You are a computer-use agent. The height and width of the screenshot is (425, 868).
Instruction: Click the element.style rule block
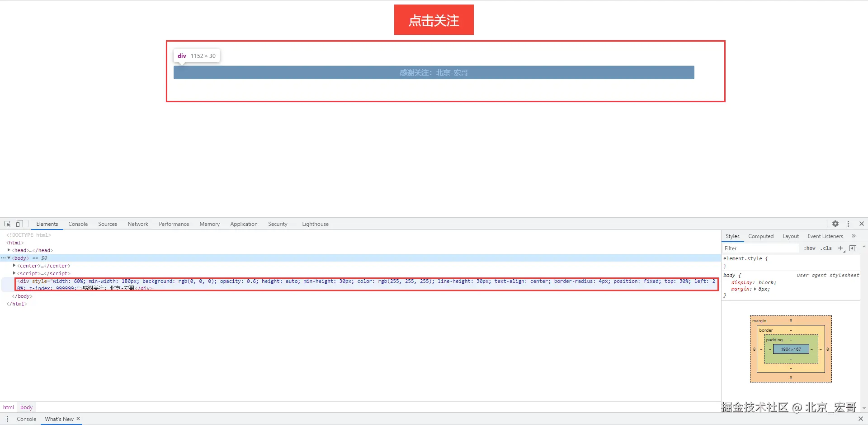pos(791,263)
